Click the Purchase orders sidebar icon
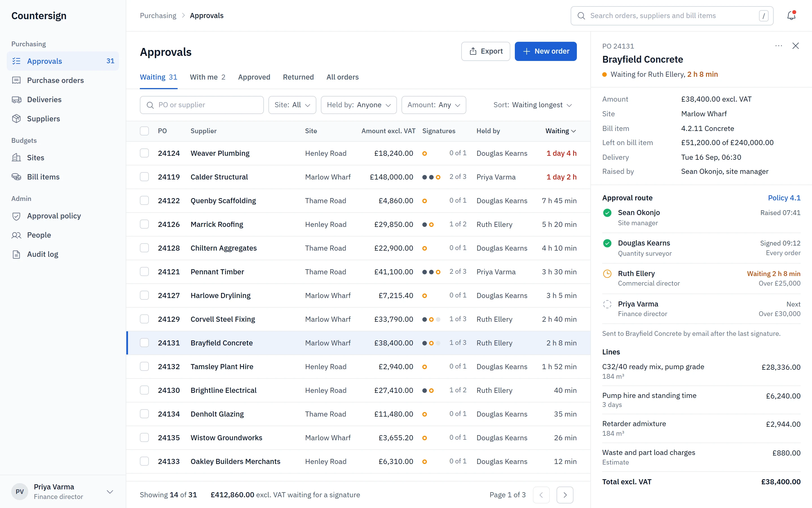Viewport: 812px width, 508px height. (x=16, y=80)
